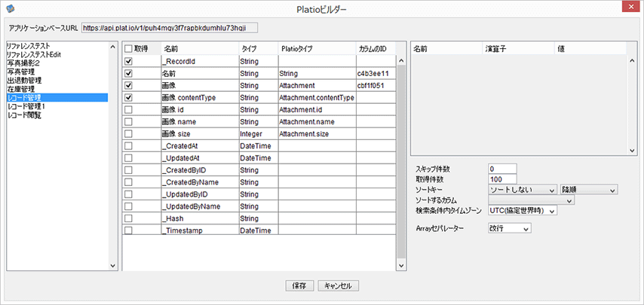Check the 画像 name row checkbox

tap(128, 122)
